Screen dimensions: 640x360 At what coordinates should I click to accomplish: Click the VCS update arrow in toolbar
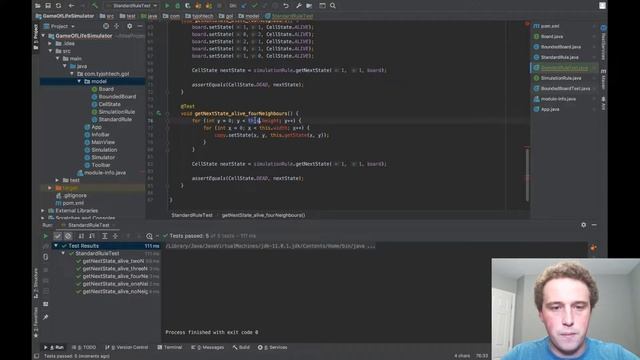point(244,6)
